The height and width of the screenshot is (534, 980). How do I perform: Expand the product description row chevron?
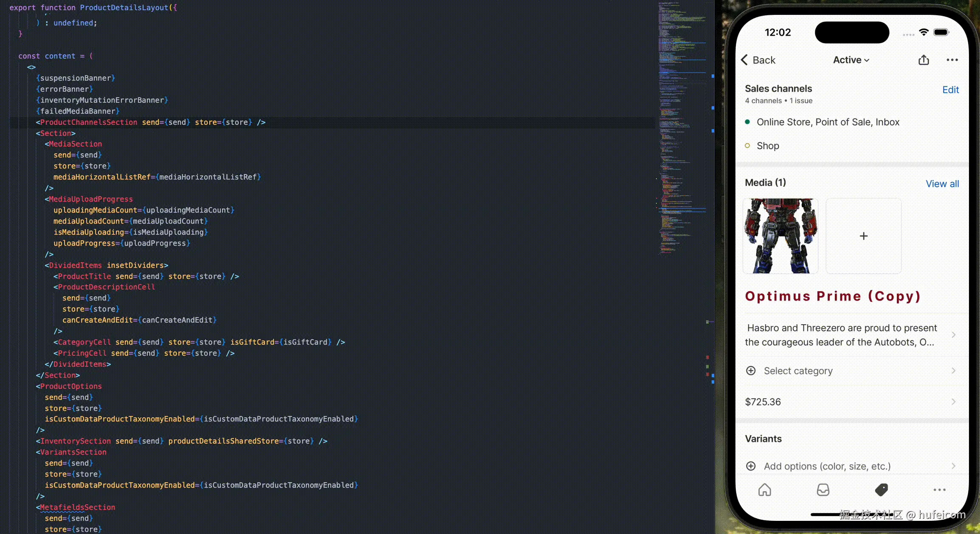pyautogui.click(x=953, y=335)
